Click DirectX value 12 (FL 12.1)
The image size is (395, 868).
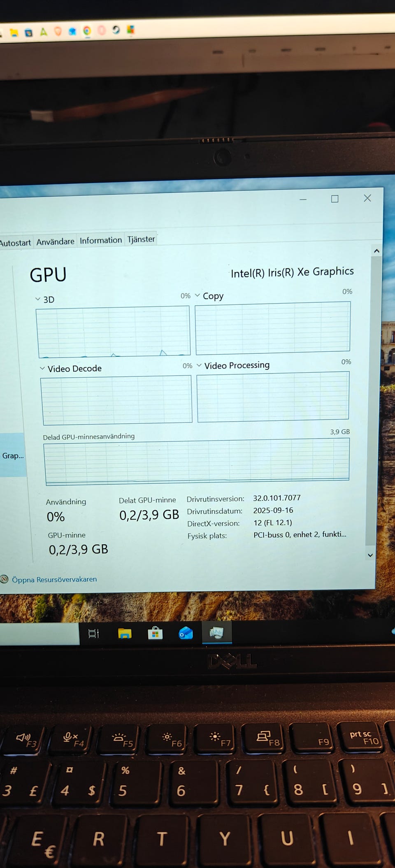coord(273,522)
